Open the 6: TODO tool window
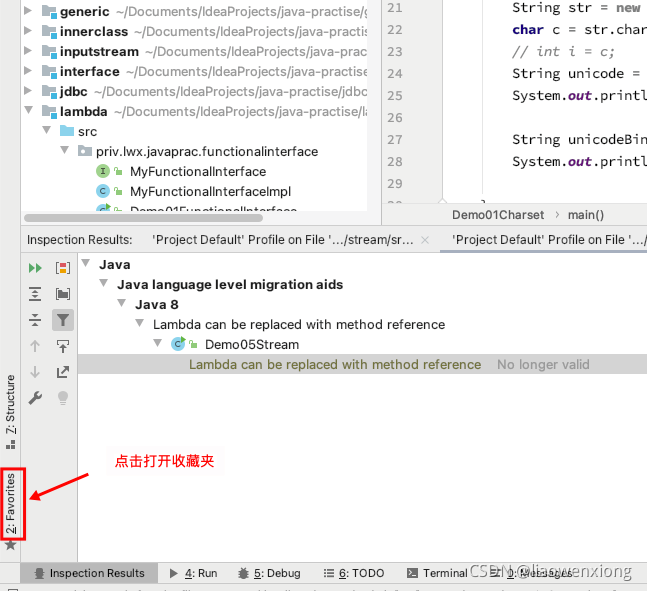Screen dimensions: 647x591 354,573
